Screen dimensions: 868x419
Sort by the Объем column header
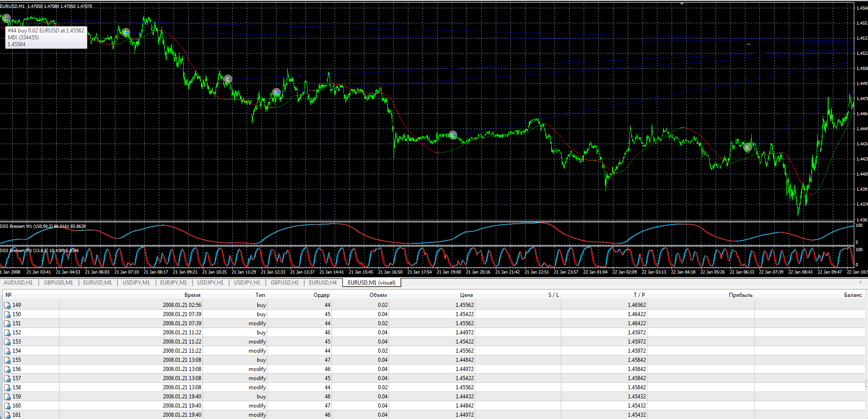click(361, 295)
